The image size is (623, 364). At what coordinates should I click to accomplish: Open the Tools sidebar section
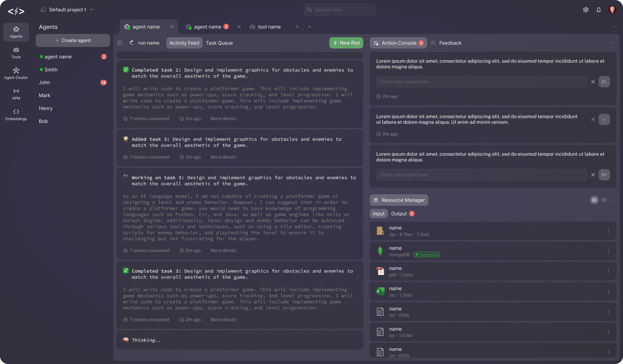pyautogui.click(x=16, y=53)
